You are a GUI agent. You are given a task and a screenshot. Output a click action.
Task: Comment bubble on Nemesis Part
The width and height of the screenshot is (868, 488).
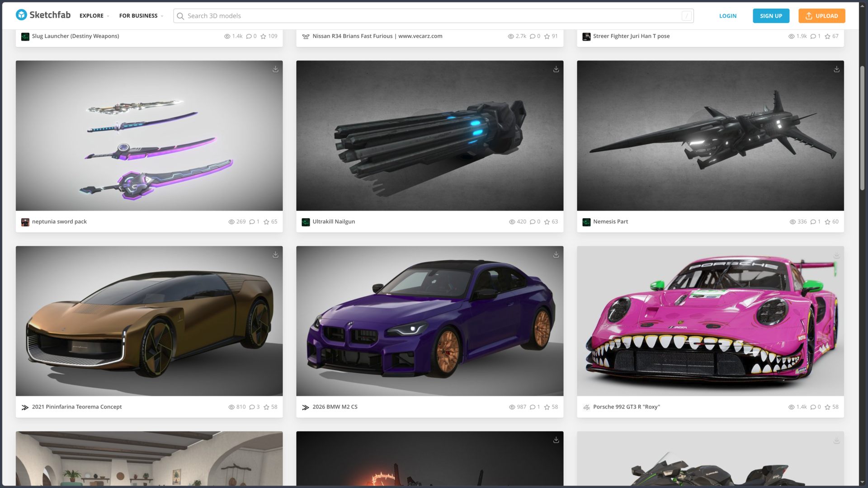coord(813,222)
